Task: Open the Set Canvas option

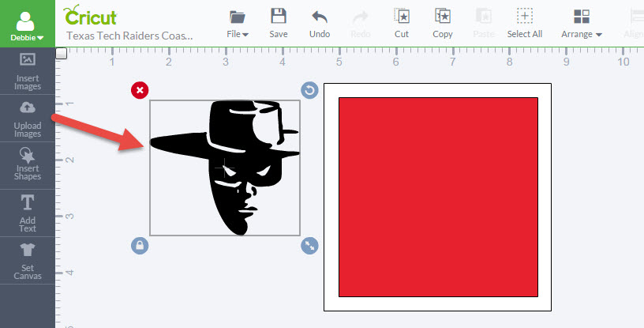Action: click(x=28, y=260)
